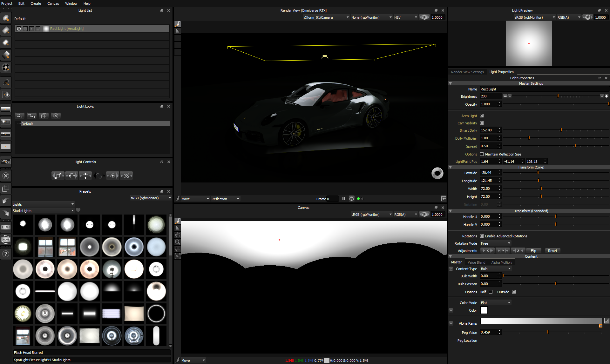
Task: Duplicate the selected Light Look
Action: (x=44, y=116)
